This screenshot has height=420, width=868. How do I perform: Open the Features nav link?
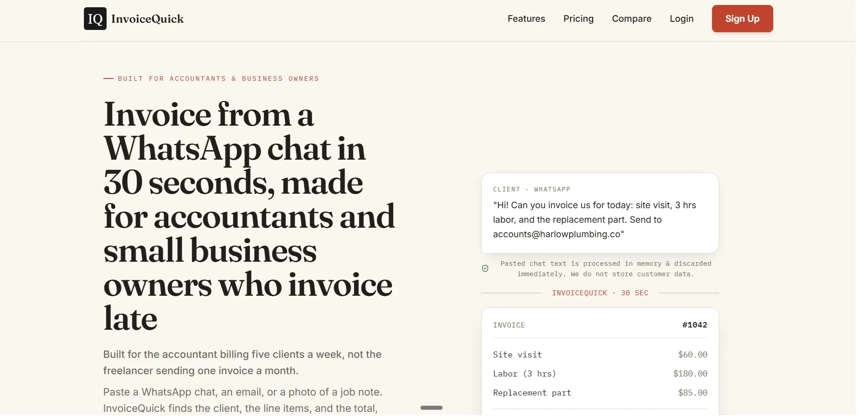pos(526,19)
